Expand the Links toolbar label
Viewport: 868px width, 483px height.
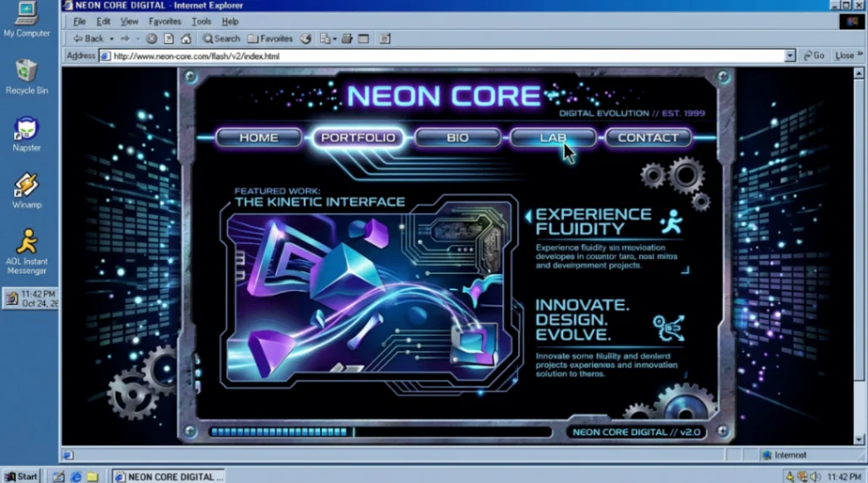[848, 56]
